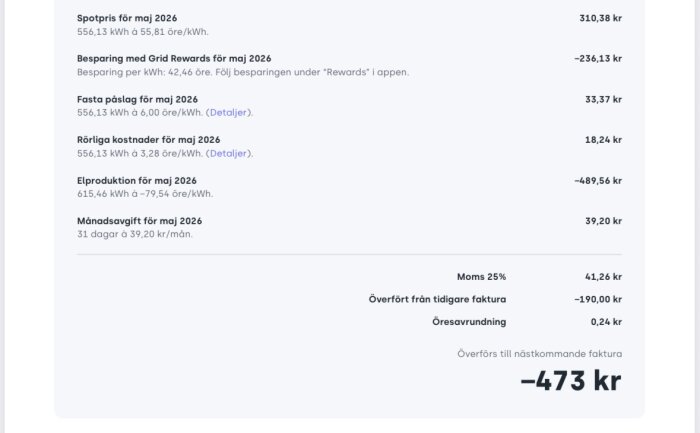
Task: Click the −236,13 kr savings amount
Action: tap(598, 58)
